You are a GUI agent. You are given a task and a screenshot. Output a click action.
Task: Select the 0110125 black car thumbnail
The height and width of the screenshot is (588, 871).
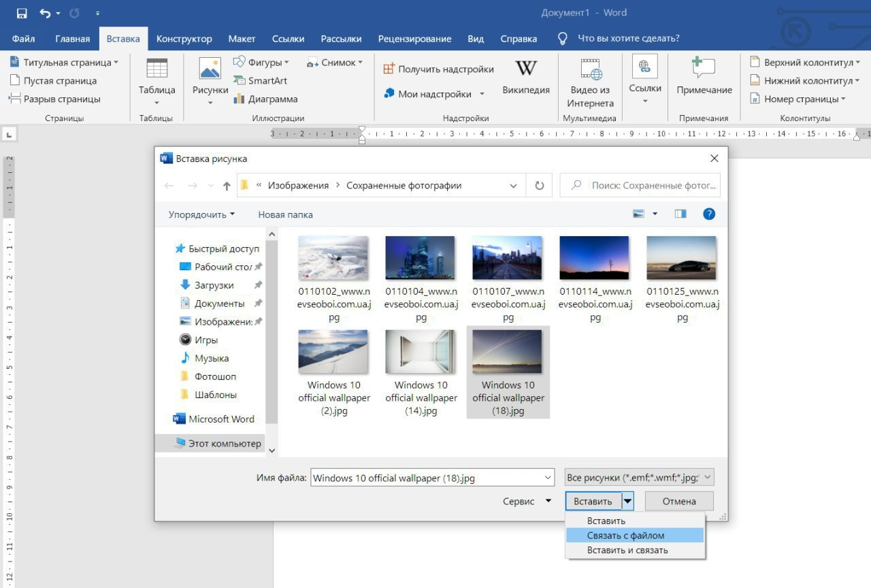pos(681,259)
